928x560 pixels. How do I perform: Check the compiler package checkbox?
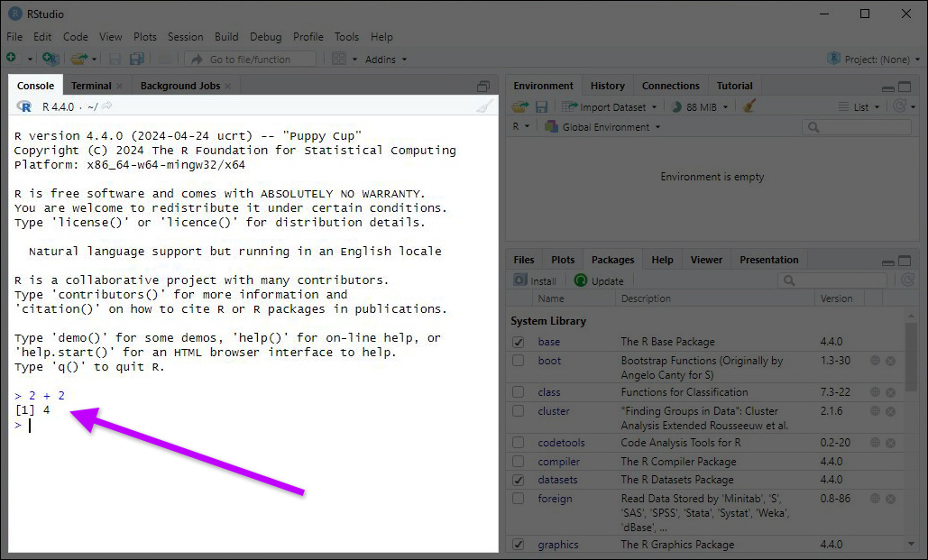[519, 461]
